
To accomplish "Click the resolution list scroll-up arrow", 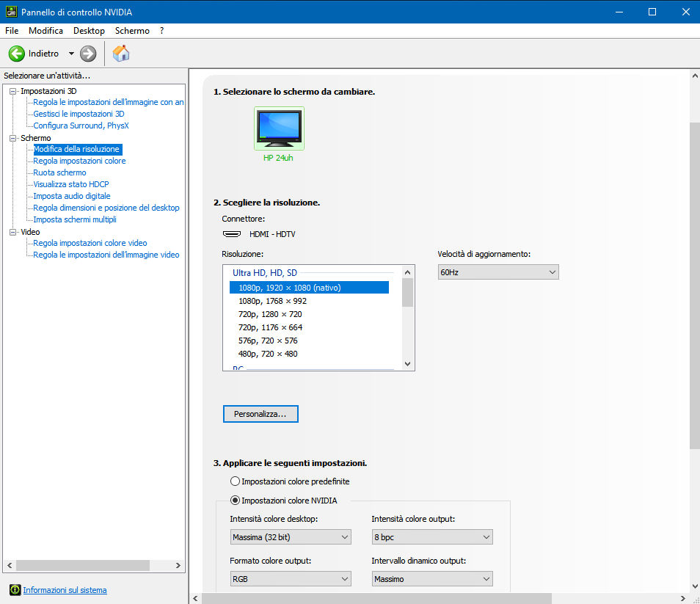I will [407, 272].
